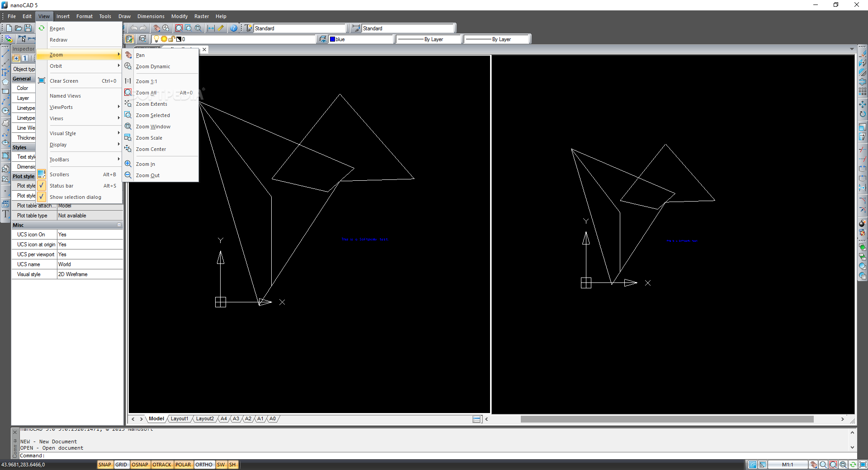Click the Clear Screen icon in status bar

pos(863,465)
